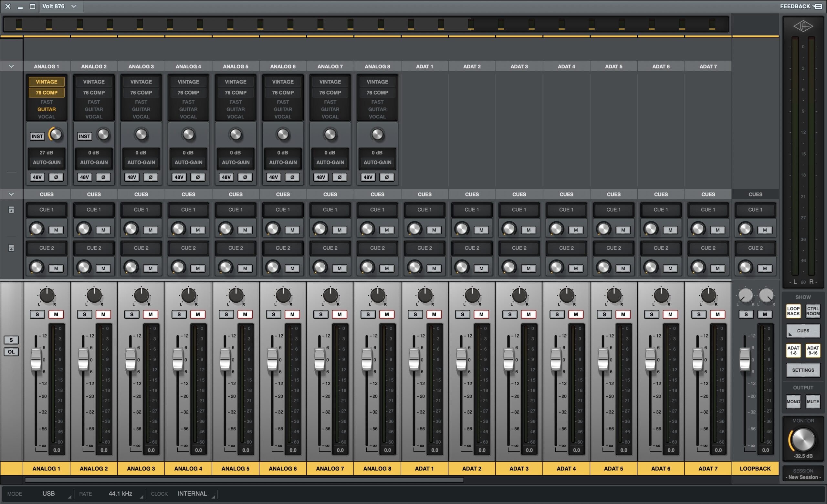Toggle the INST switch on ANALOG 1
The width and height of the screenshot is (827, 504).
37,136
